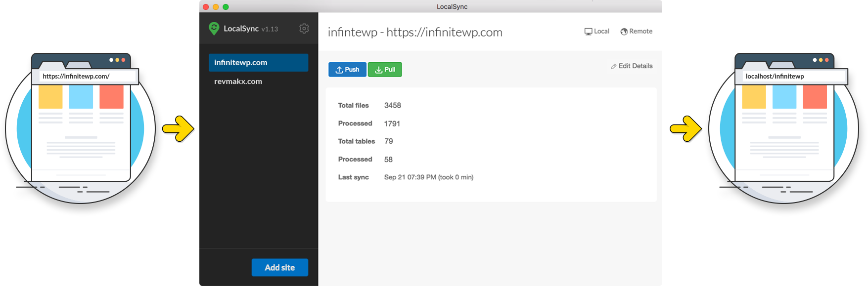
Task: Click the pencil icon beside Edit Details
Action: 614,66
